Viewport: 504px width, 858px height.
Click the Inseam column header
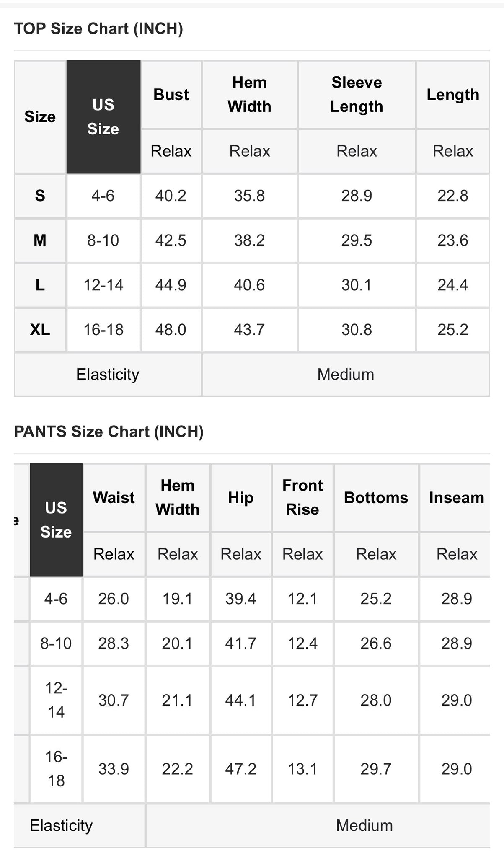click(x=456, y=498)
